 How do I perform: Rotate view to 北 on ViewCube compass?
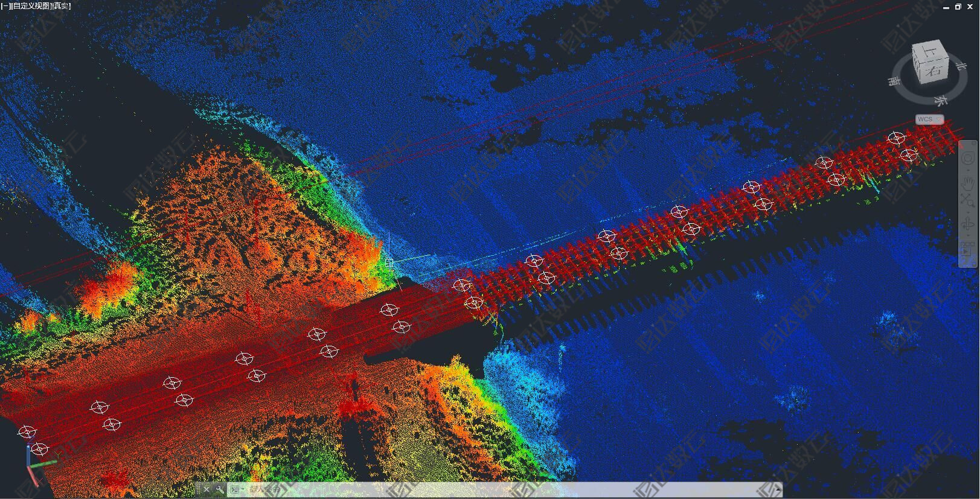(961, 66)
